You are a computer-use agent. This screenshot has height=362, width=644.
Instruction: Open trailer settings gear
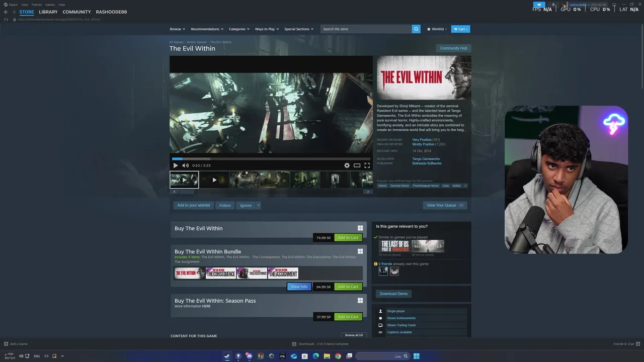347,165
